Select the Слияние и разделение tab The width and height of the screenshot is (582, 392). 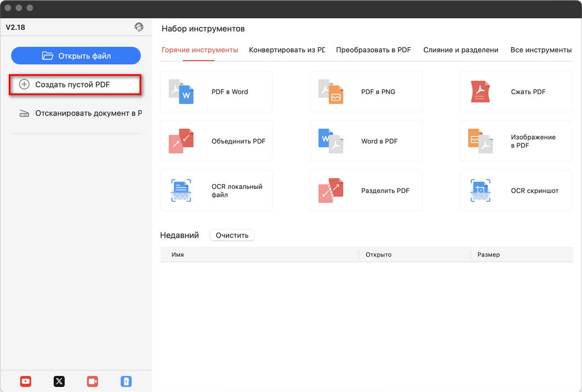(461, 49)
